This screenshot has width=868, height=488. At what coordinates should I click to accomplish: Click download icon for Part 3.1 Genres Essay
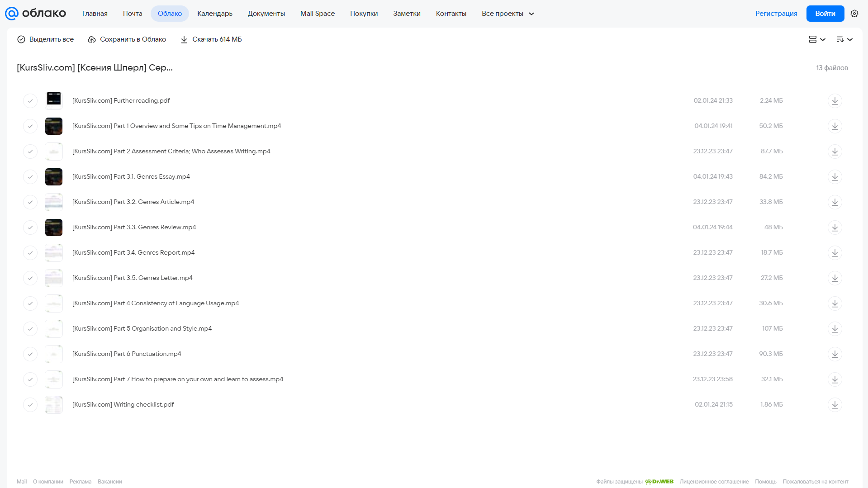pos(835,176)
